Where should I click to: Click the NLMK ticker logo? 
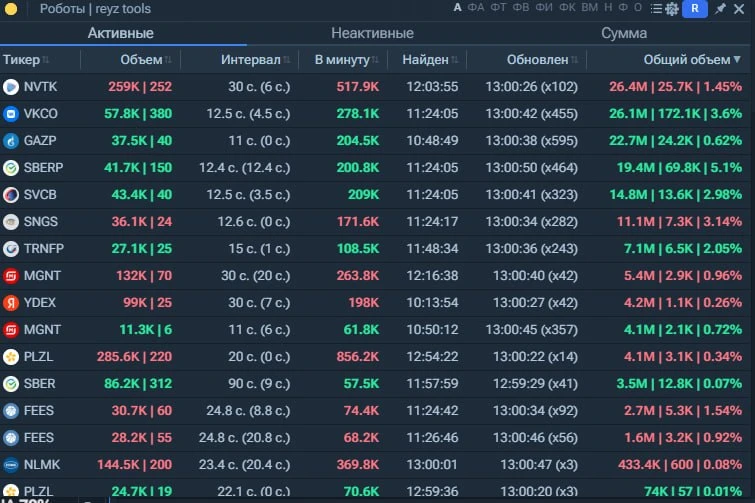11,464
